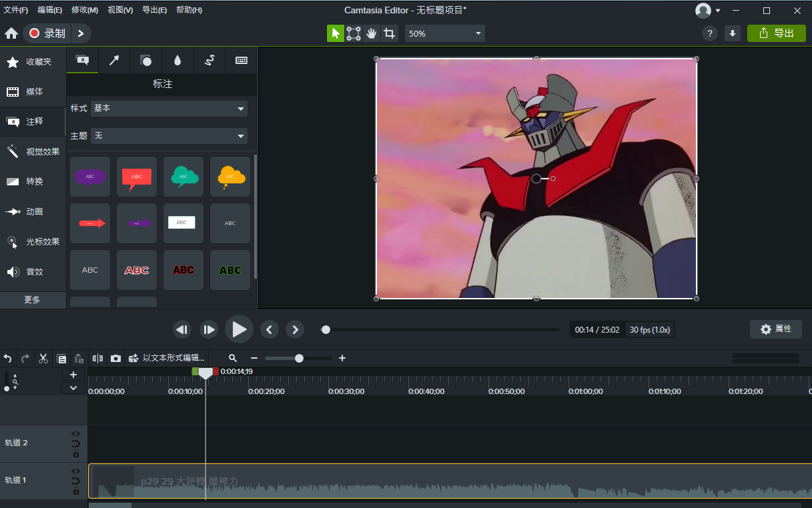
Task: Open Cursor Effects (光标效果) in the sidebar
Action: point(33,242)
